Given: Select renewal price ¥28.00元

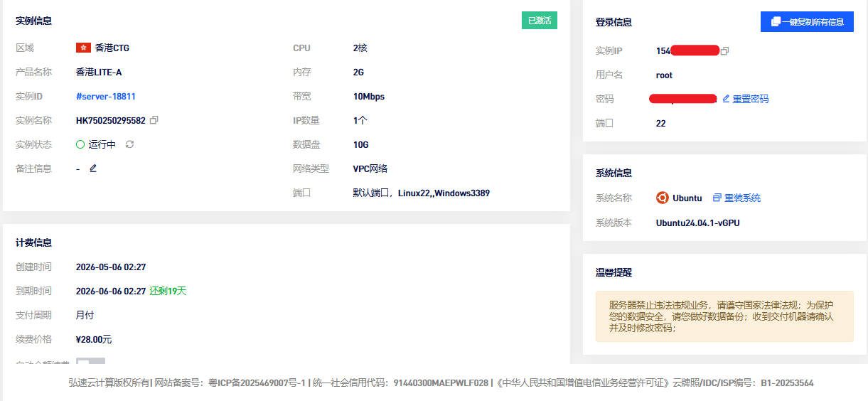Looking at the screenshot, I should 94,339.
